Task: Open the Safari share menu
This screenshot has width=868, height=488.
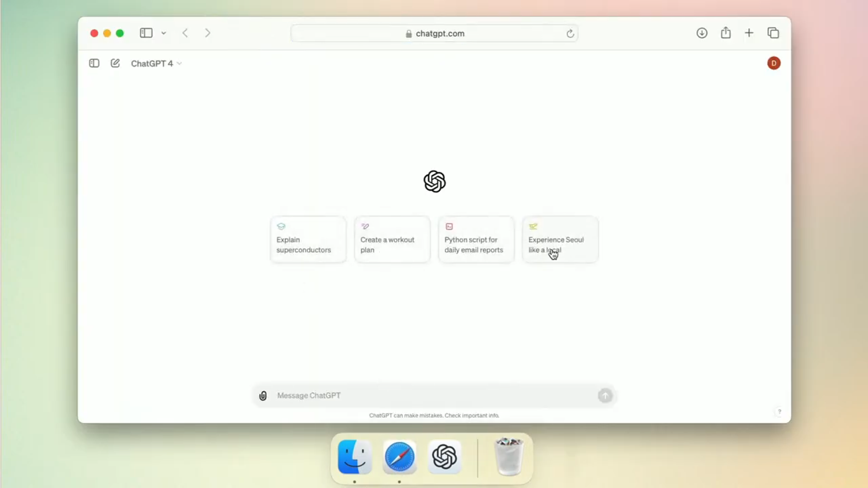Action: pyautogui.click(x=726, y=33)
